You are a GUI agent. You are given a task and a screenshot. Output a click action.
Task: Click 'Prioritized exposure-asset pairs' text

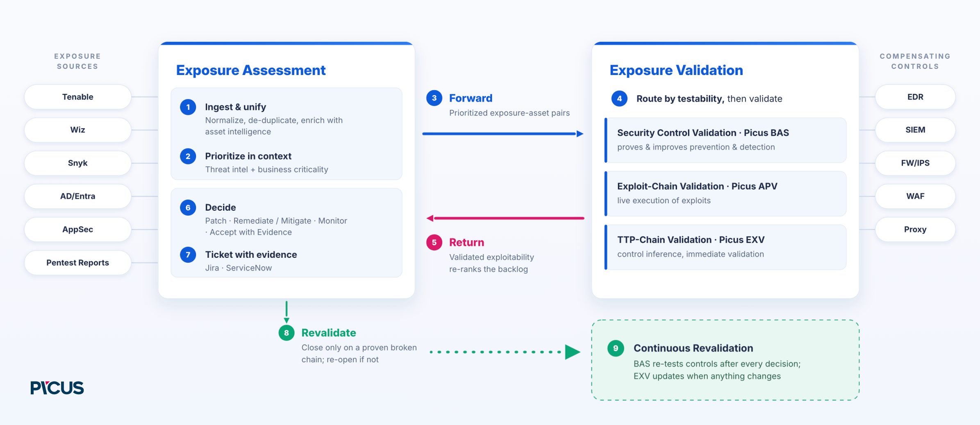(x=509, y=113)
